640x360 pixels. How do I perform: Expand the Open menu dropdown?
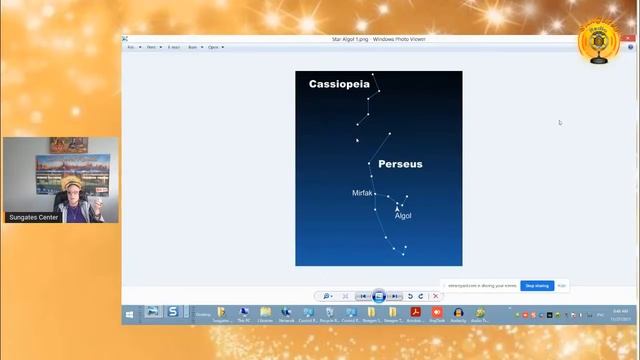pos(216,47)
